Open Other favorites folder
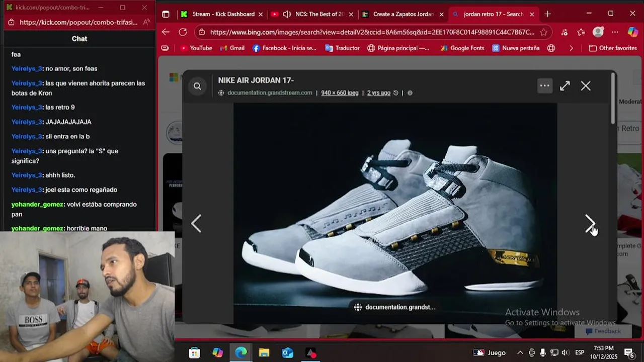This screenshot has height=362, width=644. (x=613, y=48)
